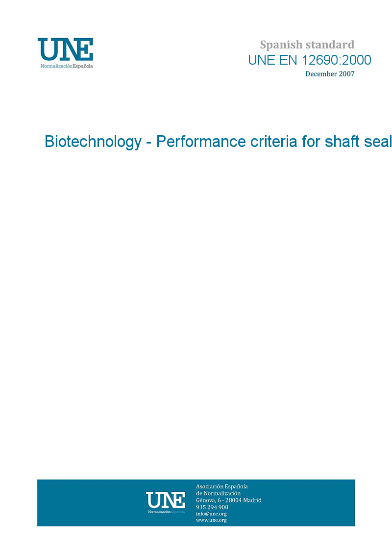Click the "Spanish standard" heading text
The image size is (392, 554).
(307, 45)
